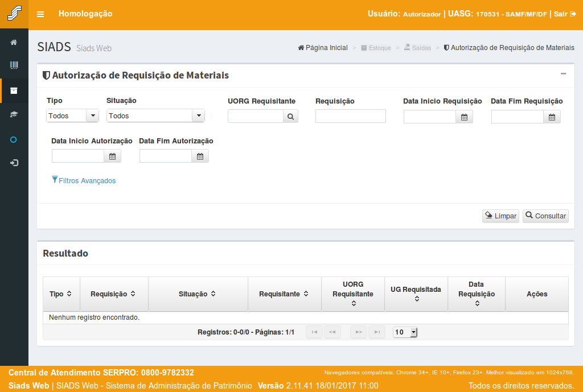Screen dimensions: 583x392
Task: Go to first results page
Action: pyautogui.click(x=314, y=332)
